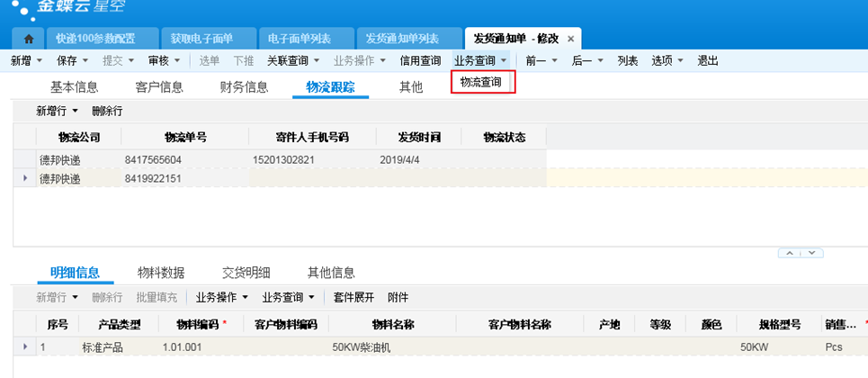
Task: Click 信用查询 in the toolbar
Action: click(420, 60)
